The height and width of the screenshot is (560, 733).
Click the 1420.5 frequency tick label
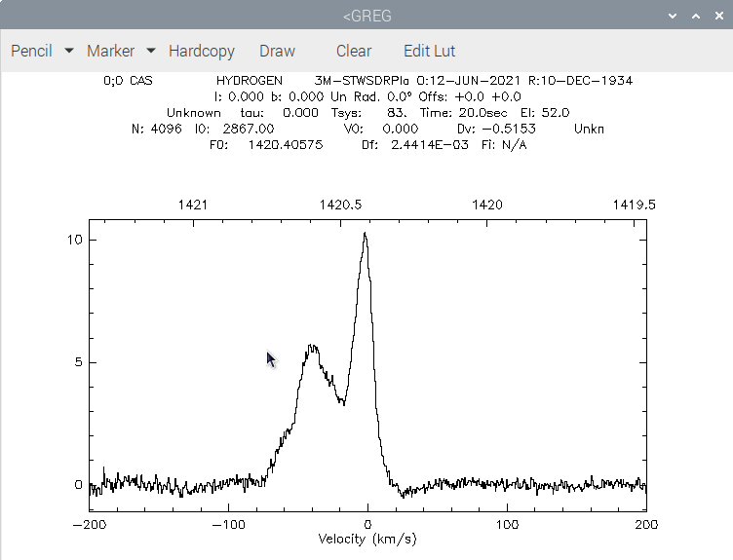point(340,205)
